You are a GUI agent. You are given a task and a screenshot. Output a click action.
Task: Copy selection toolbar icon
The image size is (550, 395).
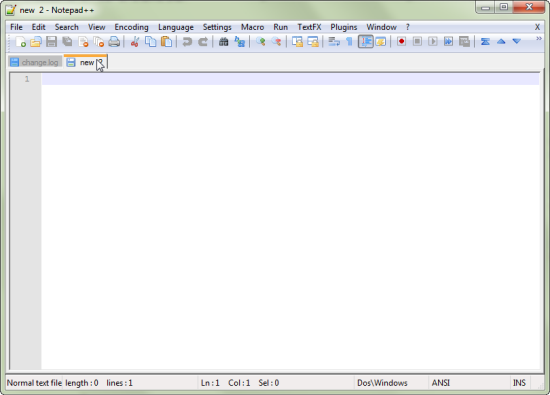point(150,42)
